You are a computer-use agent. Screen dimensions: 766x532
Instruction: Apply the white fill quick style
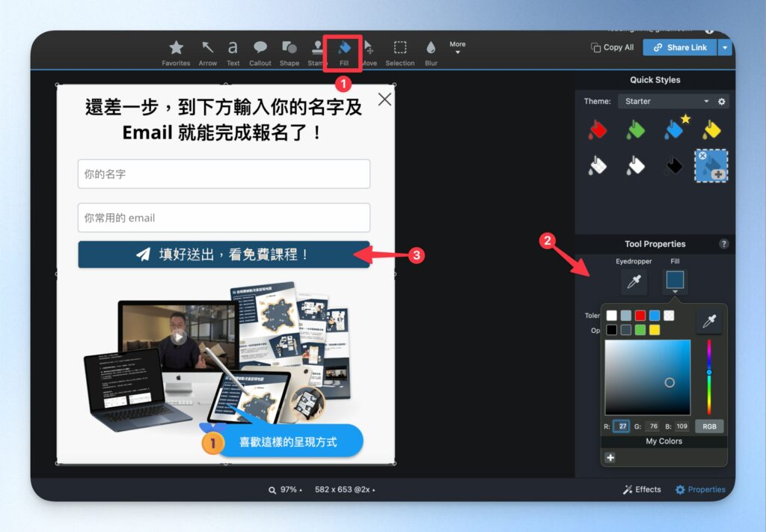pos(635,165)
